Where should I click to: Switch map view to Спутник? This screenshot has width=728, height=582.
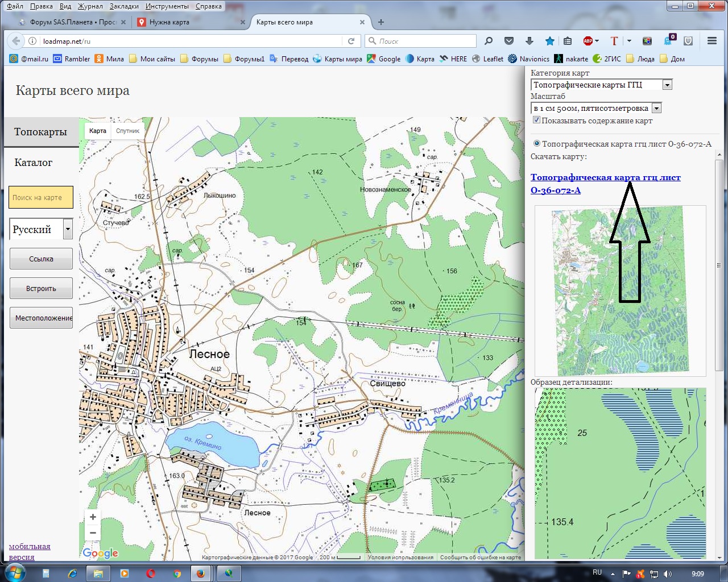(127, 131)
